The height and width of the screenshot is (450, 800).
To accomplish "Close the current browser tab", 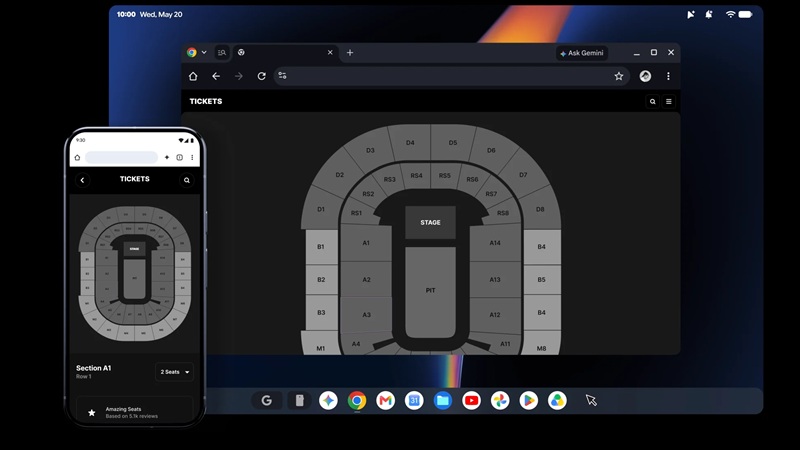I will point(330,52).
